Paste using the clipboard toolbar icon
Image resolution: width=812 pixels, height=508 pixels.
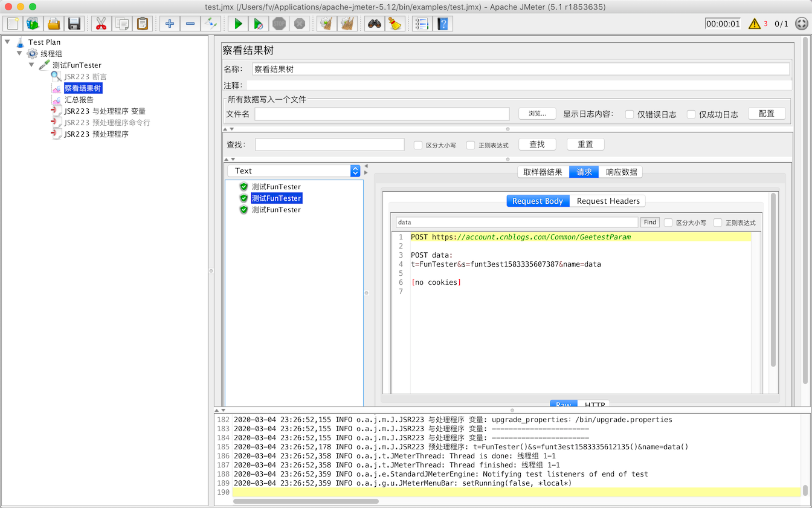(142, 24)
